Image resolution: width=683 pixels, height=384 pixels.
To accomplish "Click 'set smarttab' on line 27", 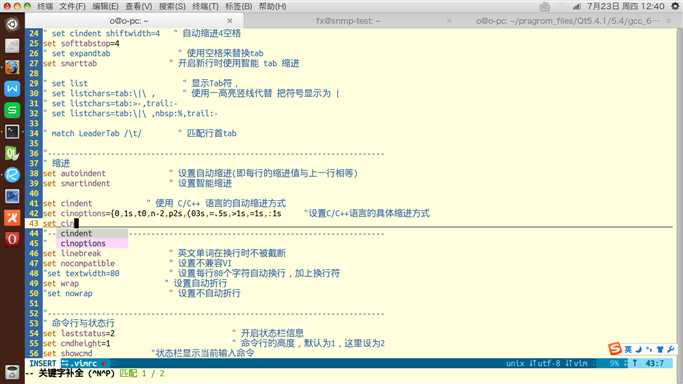I will tap(70, 63).
